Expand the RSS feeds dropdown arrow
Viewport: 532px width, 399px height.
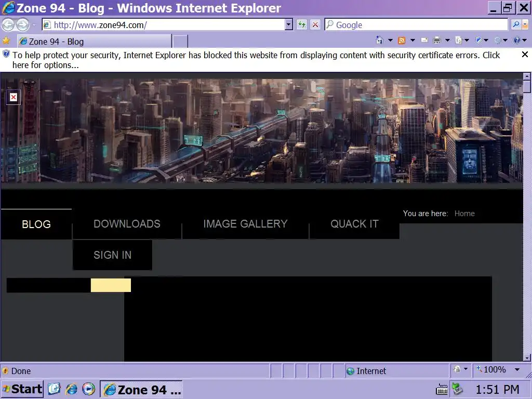tap(413, 41)
